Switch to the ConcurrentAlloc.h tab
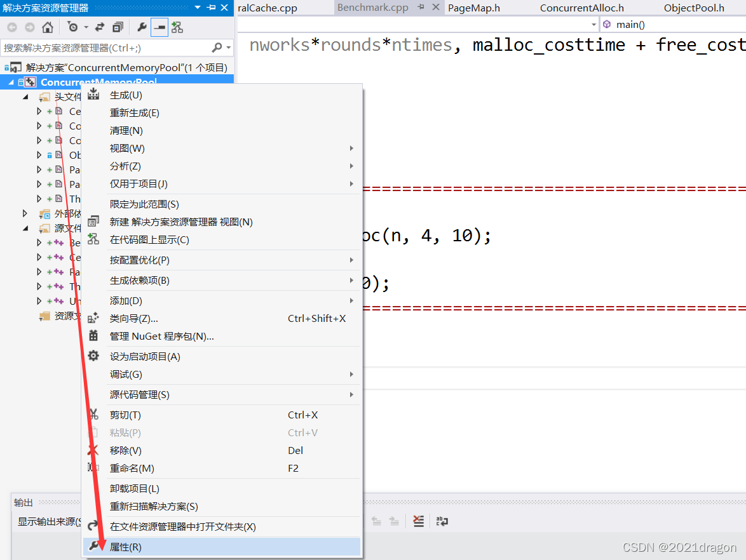The image size is (746, 560). (x=581, y=8)
